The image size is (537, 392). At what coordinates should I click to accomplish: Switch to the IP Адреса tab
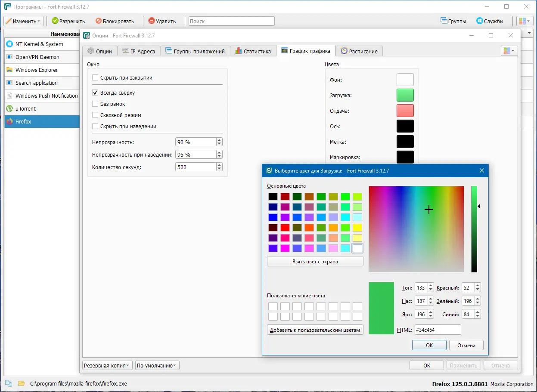click(139, 51)
